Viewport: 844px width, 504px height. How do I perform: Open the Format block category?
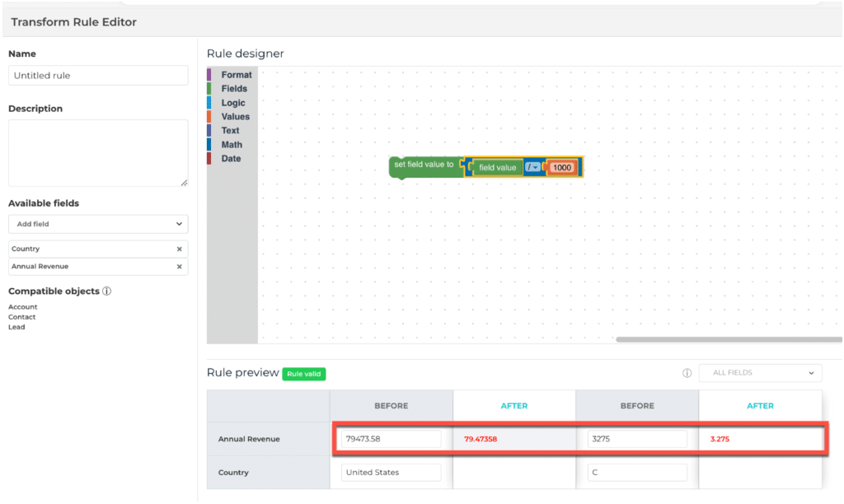[236, 75]
